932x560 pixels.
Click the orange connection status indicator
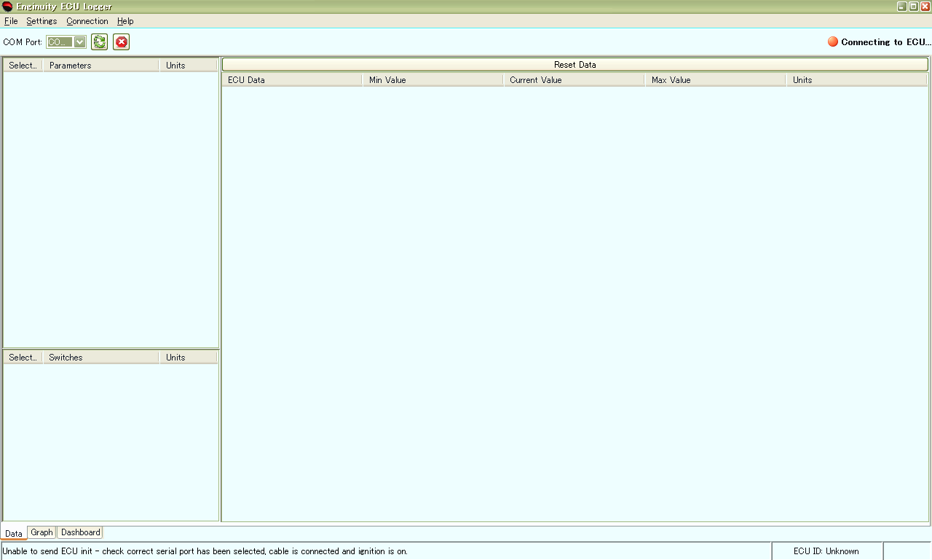tap(833, 42)
